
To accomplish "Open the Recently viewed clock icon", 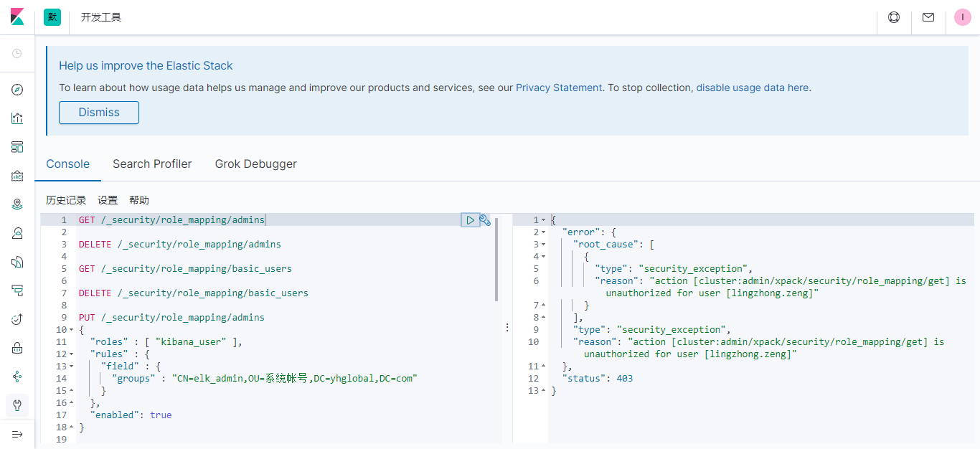I will pos(17,54).
